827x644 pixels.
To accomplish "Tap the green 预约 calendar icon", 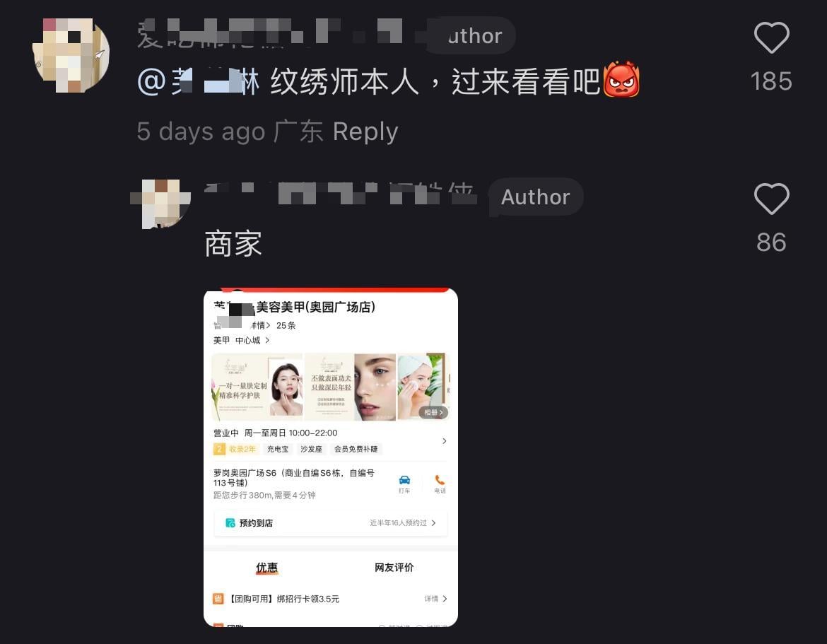I will (230, 522).
